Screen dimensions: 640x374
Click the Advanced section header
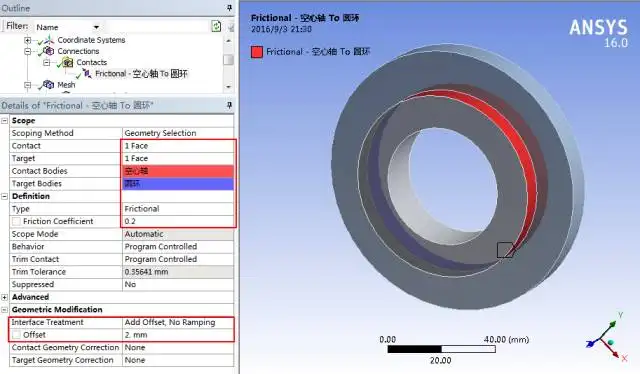(30, 297)
